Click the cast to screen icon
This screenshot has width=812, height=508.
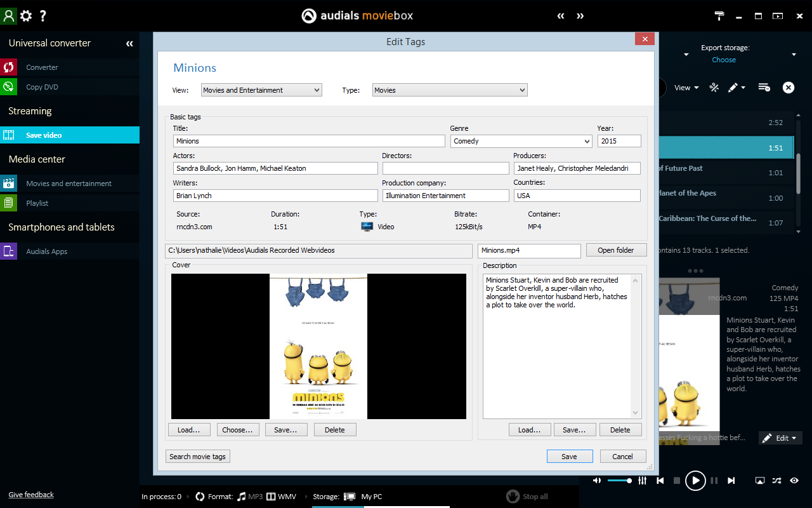[760, 481]
